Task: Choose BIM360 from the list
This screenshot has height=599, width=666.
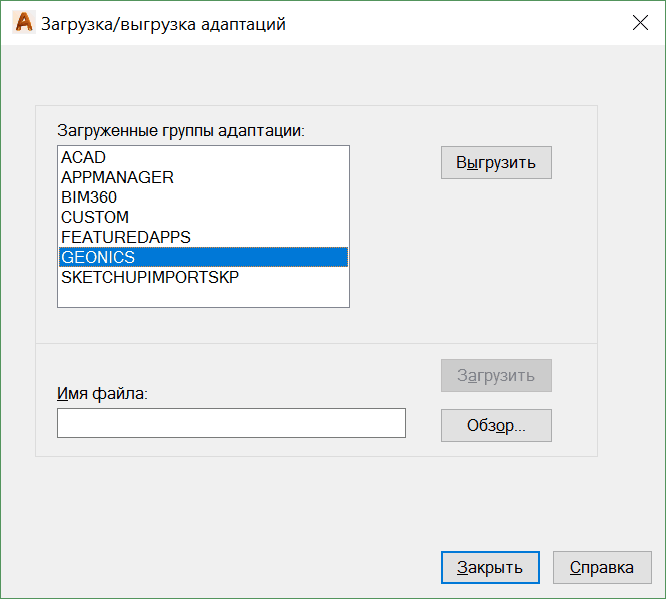Action: (x=89, y=198)
